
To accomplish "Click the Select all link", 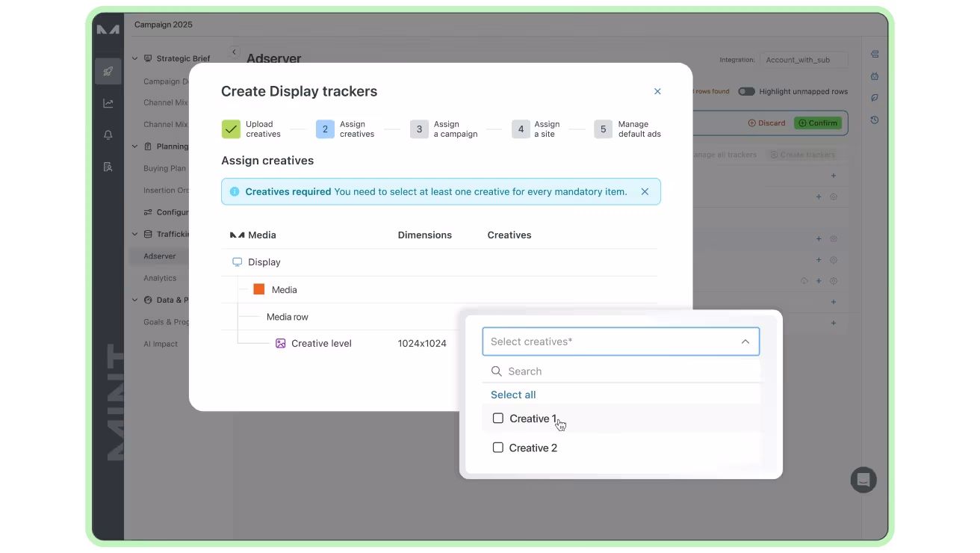I will pos(513,395).
